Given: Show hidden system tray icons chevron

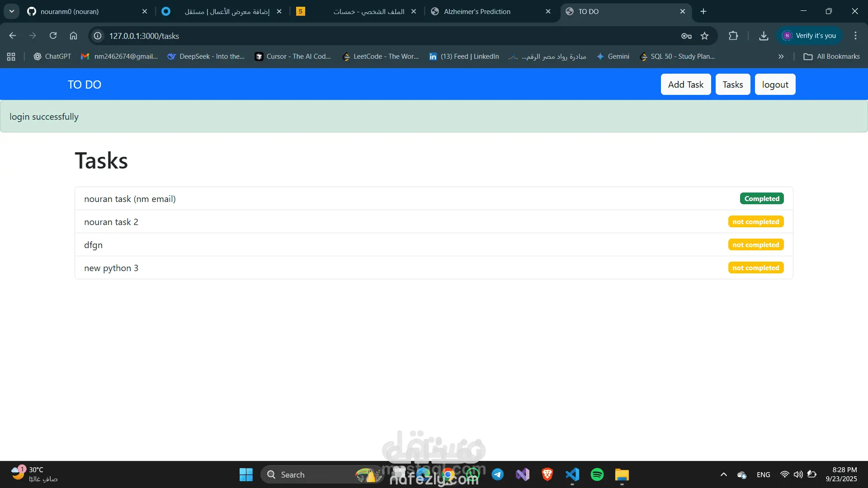Looking at the screenshot, I should tap(723, 474).
